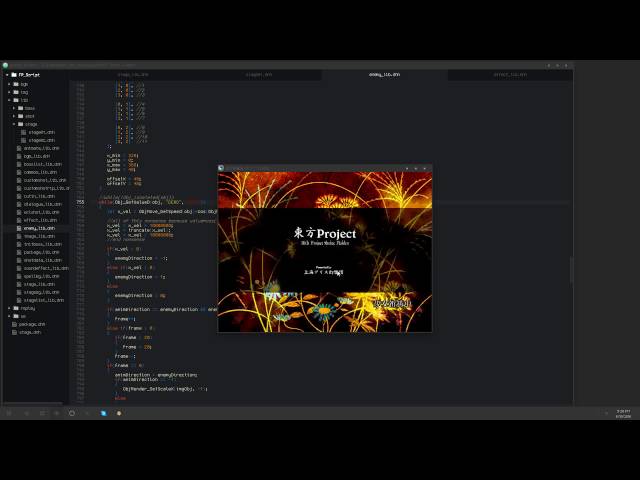This screenshot has height=480, width=640.
Task: Open stagelist_lib.dnh in the sidebar
Action: coord(44,300)
